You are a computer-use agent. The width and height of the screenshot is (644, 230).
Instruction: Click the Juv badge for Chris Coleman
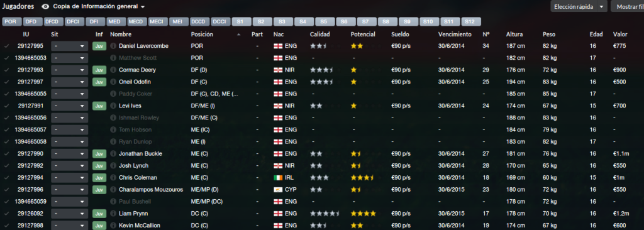(99, 178)
